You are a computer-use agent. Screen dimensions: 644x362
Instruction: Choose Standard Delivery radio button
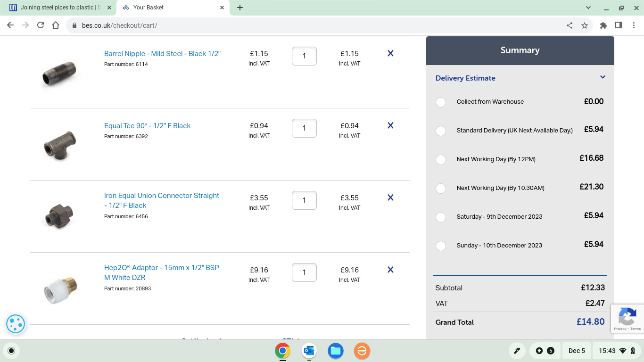coord(441,131)
